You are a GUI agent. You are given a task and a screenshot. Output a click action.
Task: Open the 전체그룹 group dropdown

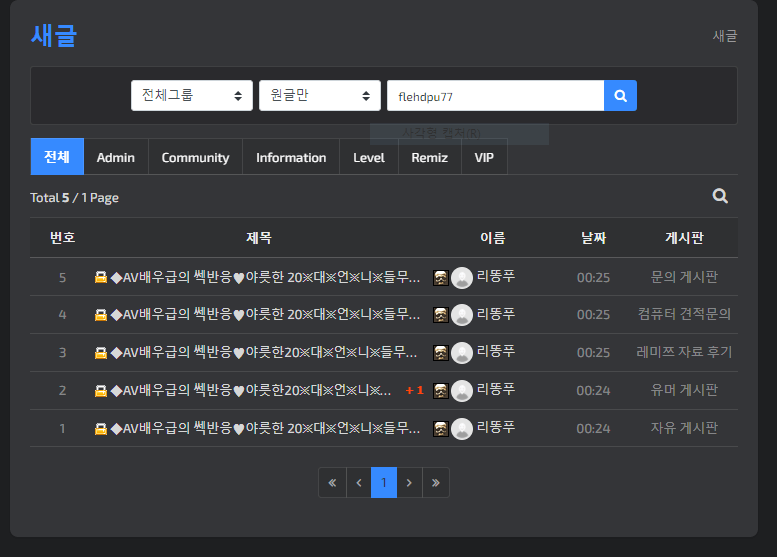coord(192,96)
